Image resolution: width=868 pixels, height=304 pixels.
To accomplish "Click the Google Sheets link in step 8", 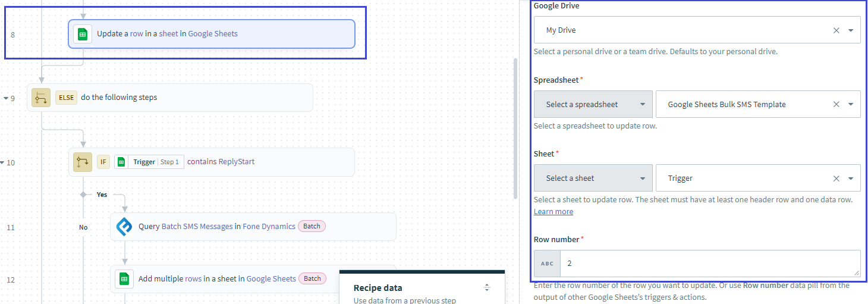I will coord(213,34).
